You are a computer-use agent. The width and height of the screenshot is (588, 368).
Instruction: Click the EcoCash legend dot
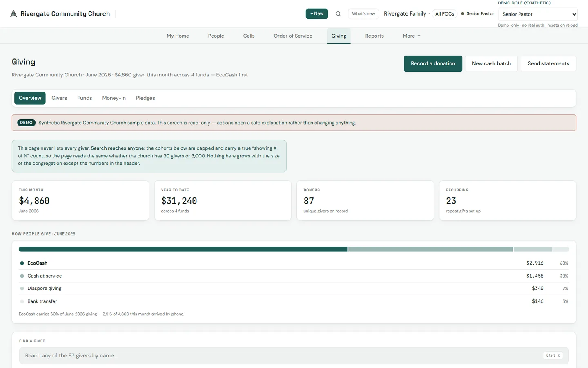(x=22, y=263)
